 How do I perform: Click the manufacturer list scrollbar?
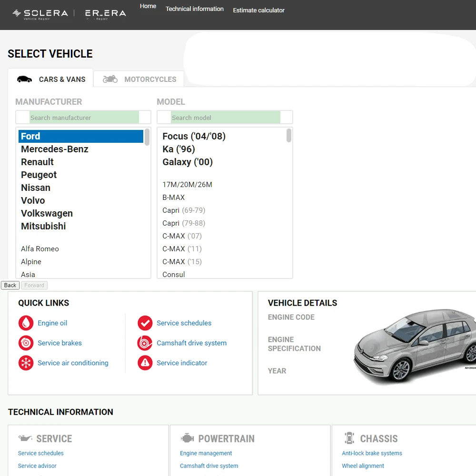[147, 138]
